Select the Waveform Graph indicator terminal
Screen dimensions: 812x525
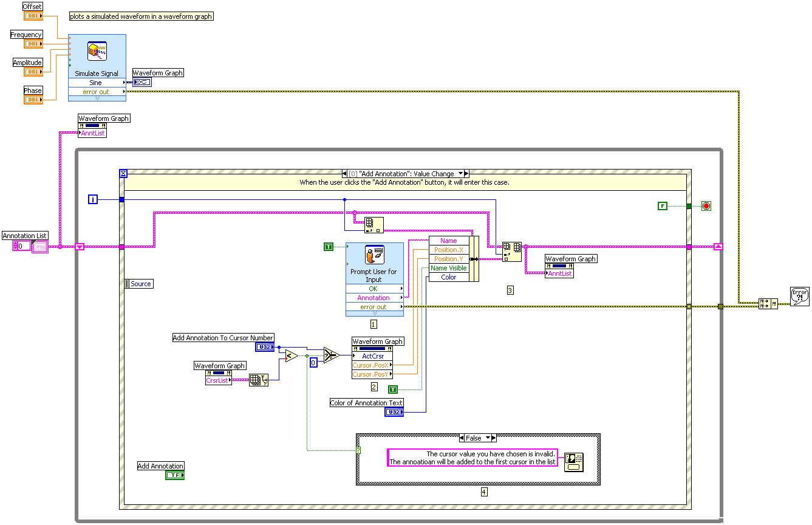[x=142, y=82]
